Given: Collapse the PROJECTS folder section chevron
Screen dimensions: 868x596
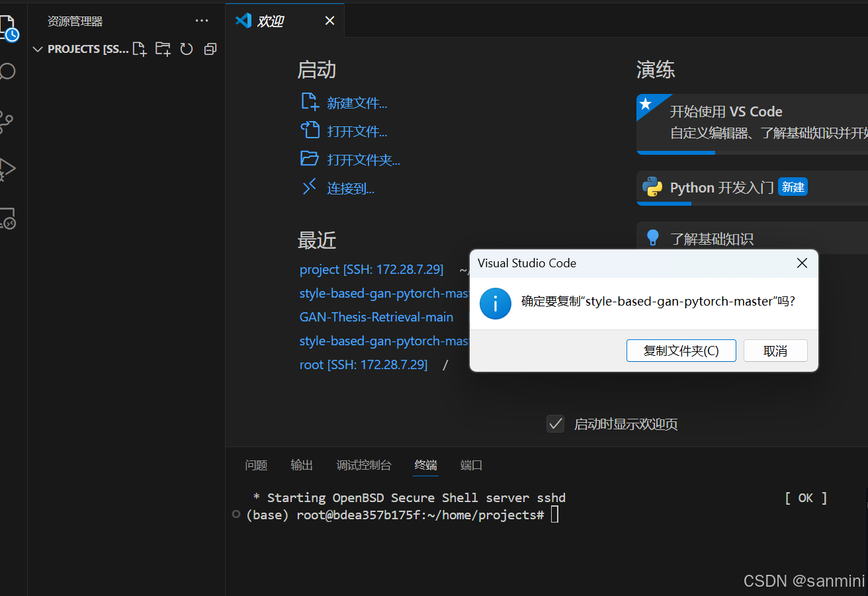Looking at the screenshot, I should point(38,49).
